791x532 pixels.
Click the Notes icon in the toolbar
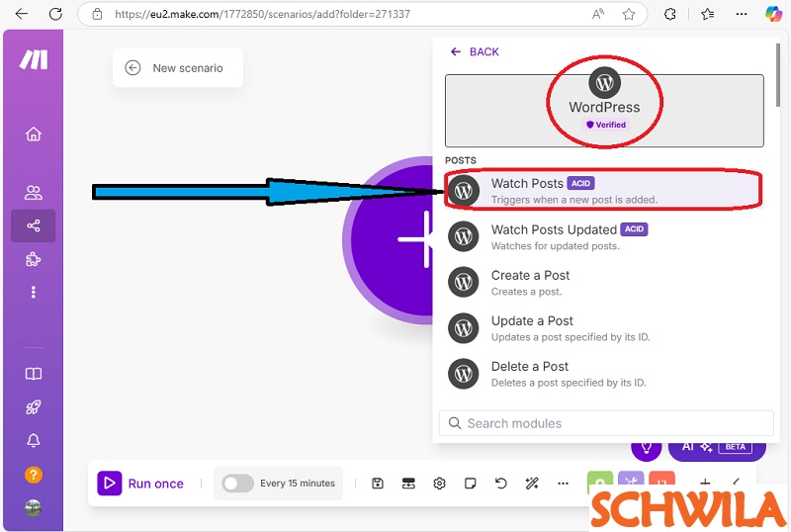(x=471, y=484)
